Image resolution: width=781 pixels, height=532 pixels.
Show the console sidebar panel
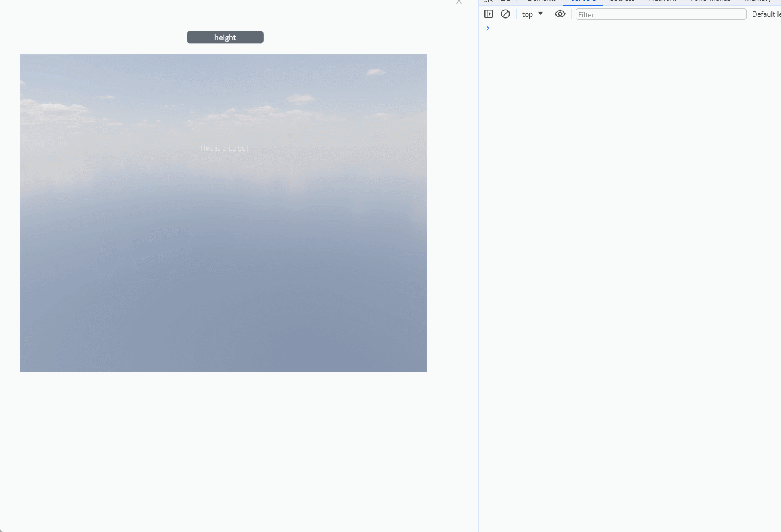(x=489, y=14)
